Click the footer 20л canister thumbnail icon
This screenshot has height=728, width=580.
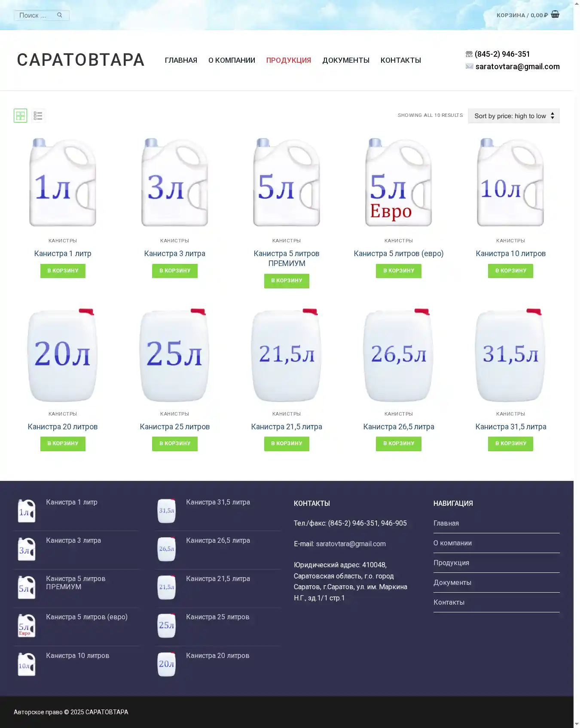[167, 664]
